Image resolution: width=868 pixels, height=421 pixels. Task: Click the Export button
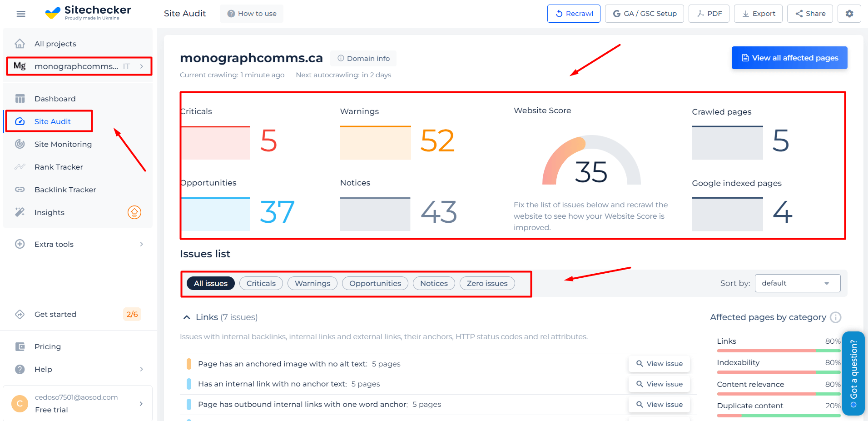point(759,14)
